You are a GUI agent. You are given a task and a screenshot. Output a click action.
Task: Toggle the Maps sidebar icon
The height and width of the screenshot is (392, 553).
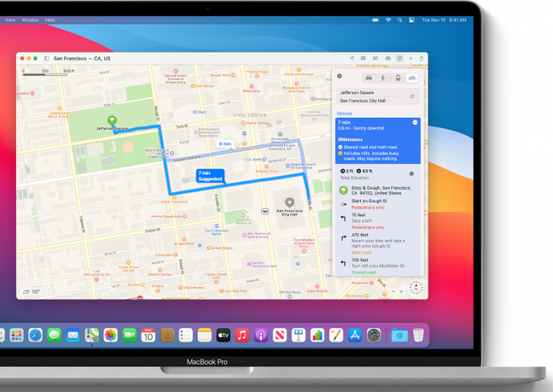coord(46,58)
